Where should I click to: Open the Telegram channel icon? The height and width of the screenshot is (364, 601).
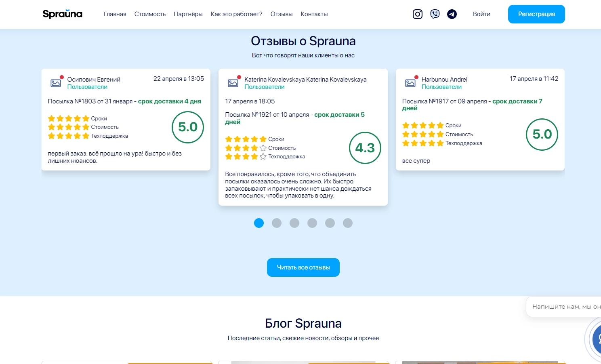[x=452, y=14]
